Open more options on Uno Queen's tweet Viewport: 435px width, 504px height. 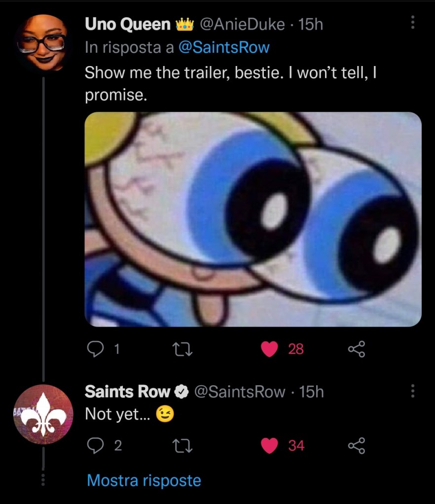click(413, 23)
